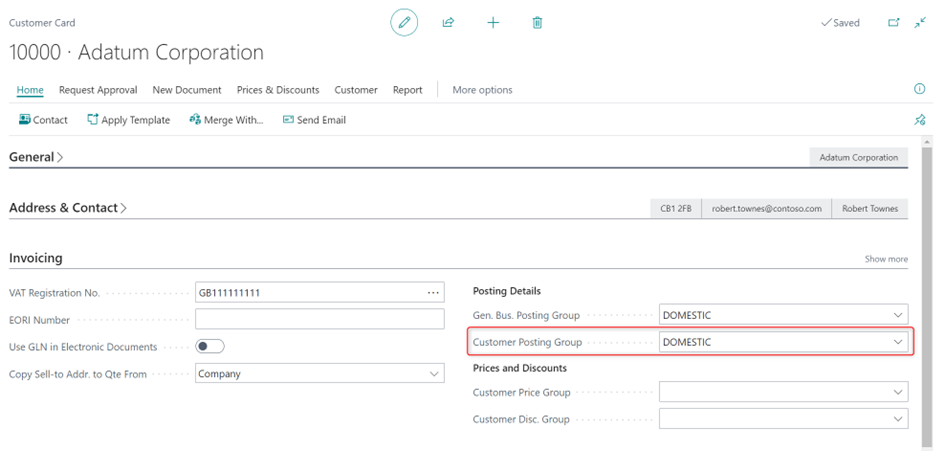Open the Prices & Discounts menu

[278, 90]
